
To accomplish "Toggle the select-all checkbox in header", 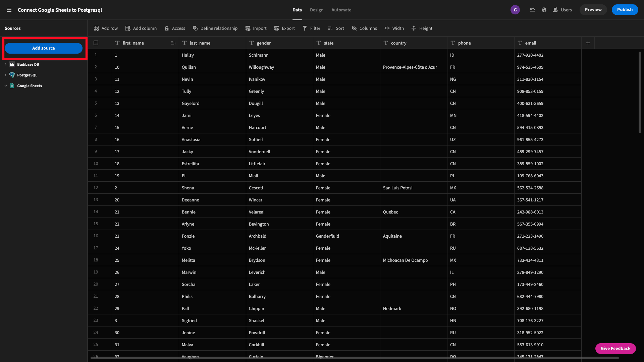I will click(x=96, y=43).
